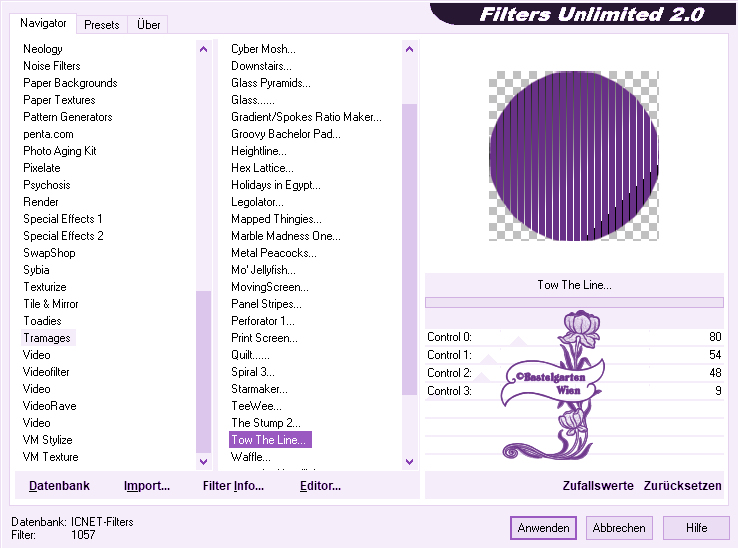The width and height of the screenshot is (738, 548).
Task: Click Zurücksetzen to reset controls
Action: [682, 486]
